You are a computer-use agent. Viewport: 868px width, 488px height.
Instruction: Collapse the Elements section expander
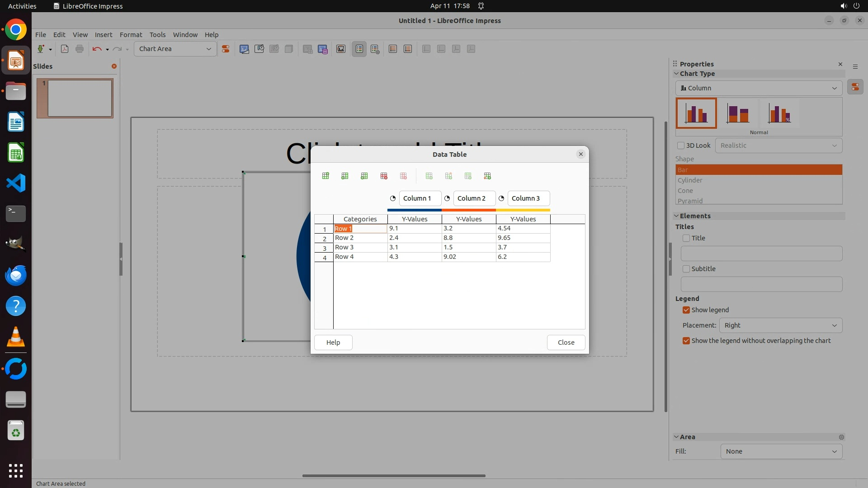tap(677, 216)
